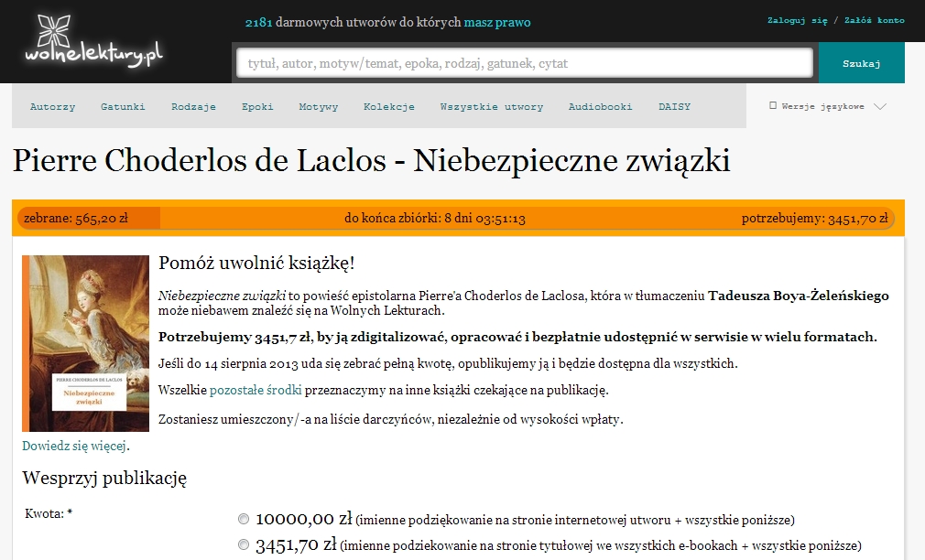Go to Wszystkie utwory

pos(492,107)
